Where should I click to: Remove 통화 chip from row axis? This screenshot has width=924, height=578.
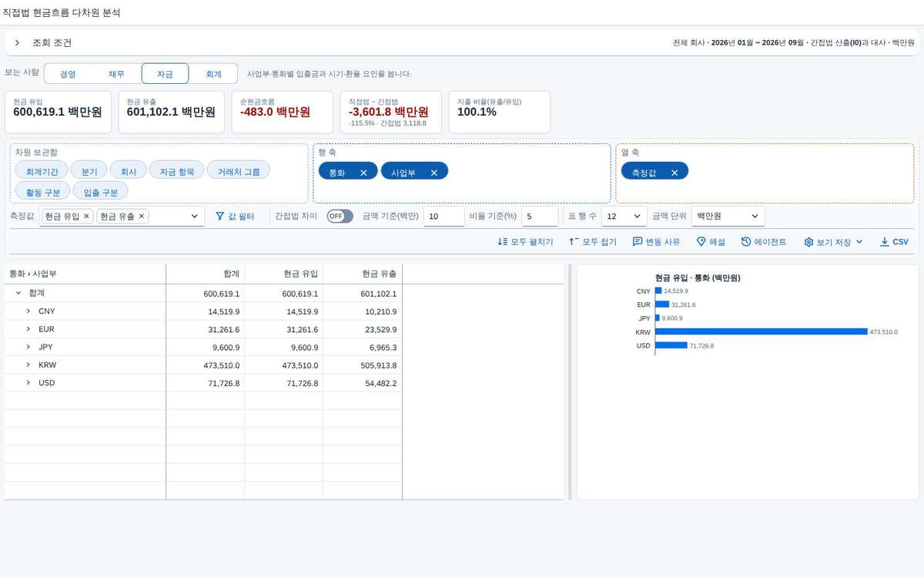(x=363, y=173)
